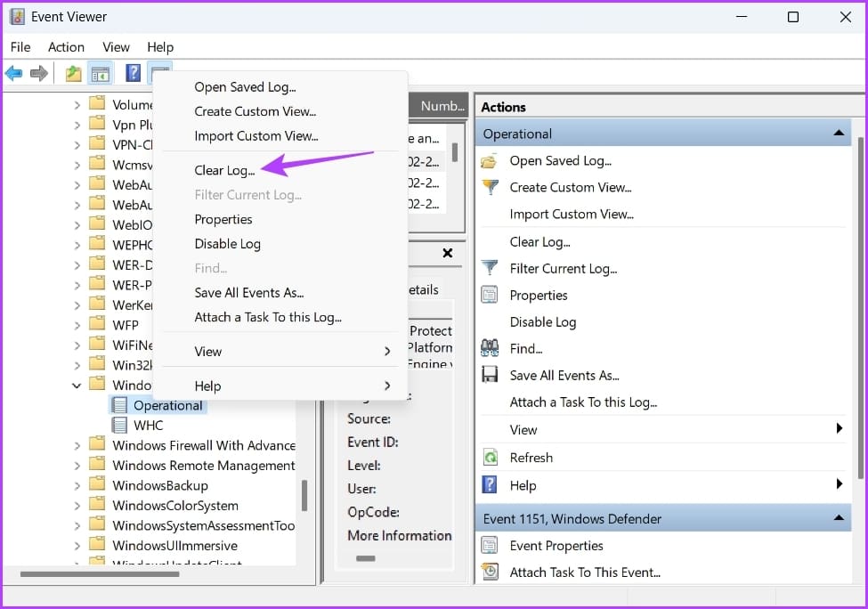Click the Open Saved Log folder icon
Viewport: 868px width, 609px height.
[x=489, y=161]
